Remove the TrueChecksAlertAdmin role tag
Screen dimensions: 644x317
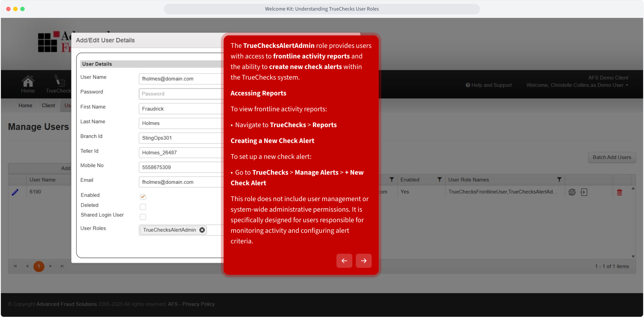coord(202,230)
